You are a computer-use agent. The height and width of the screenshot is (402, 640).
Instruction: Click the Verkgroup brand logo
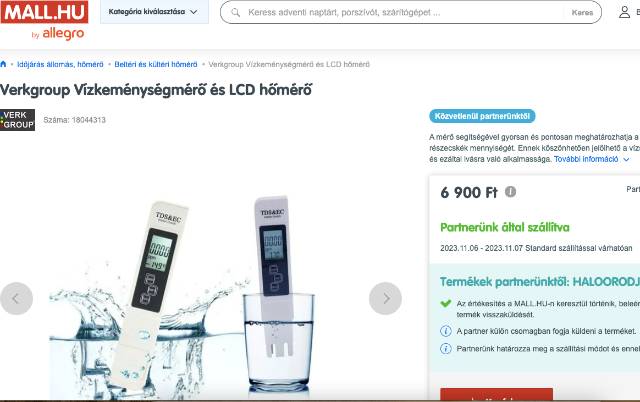coord(18,120)
